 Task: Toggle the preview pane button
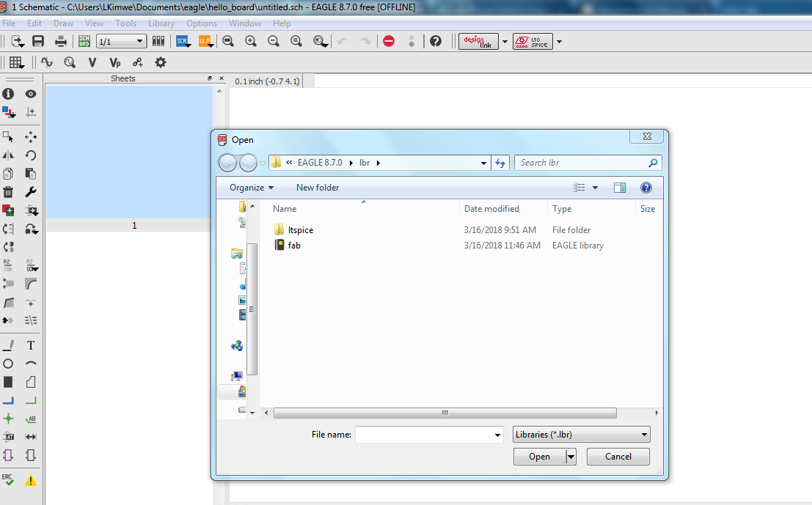619,188
